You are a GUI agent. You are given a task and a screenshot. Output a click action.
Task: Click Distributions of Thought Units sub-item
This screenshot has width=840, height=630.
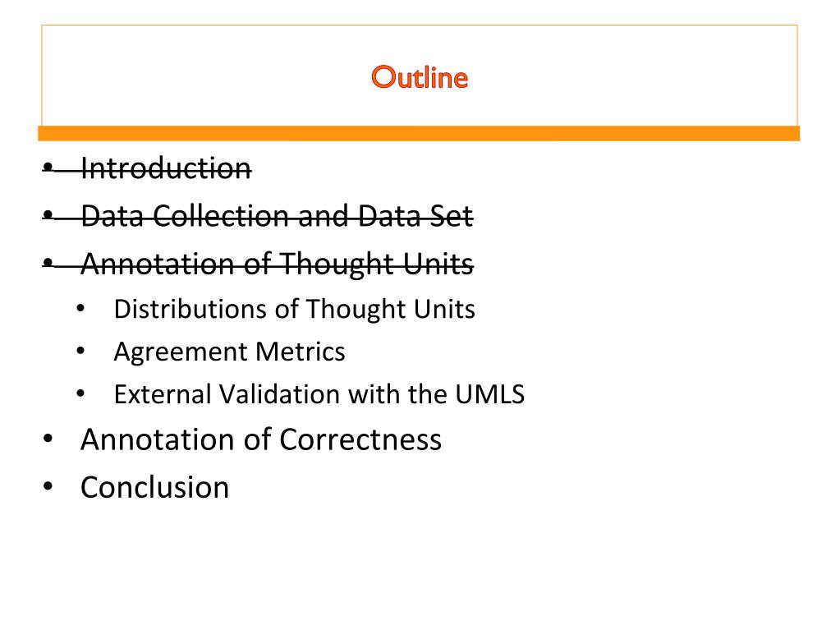coord(294,309)
